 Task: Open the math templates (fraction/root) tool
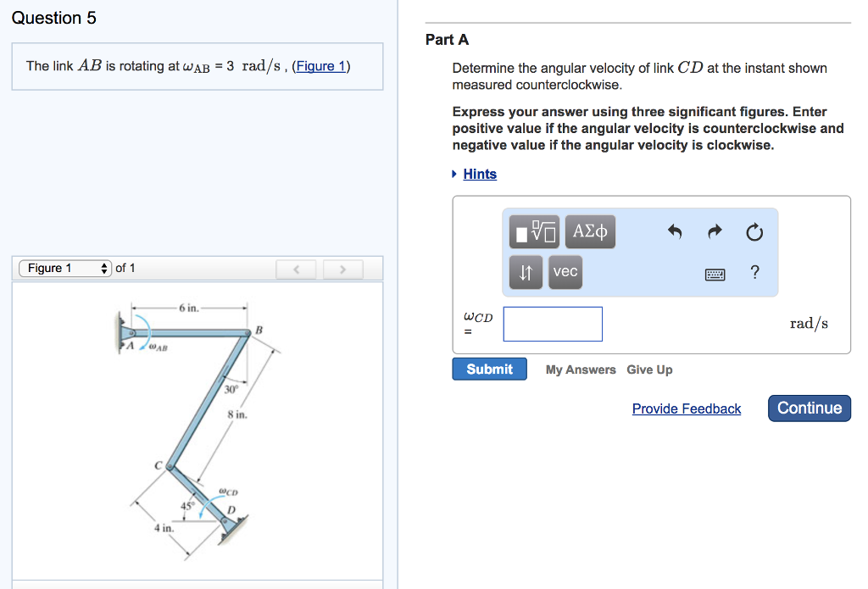[534, 231]
